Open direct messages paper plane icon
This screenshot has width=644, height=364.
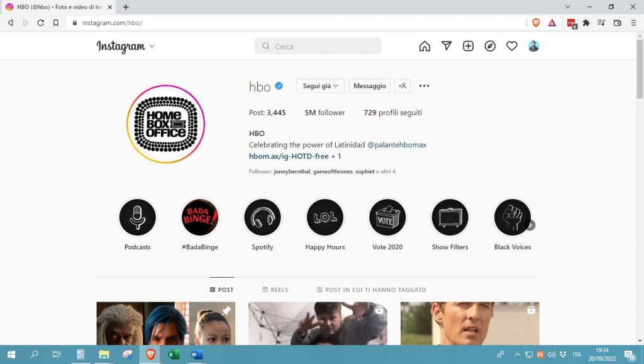click(x=447, y=46)
